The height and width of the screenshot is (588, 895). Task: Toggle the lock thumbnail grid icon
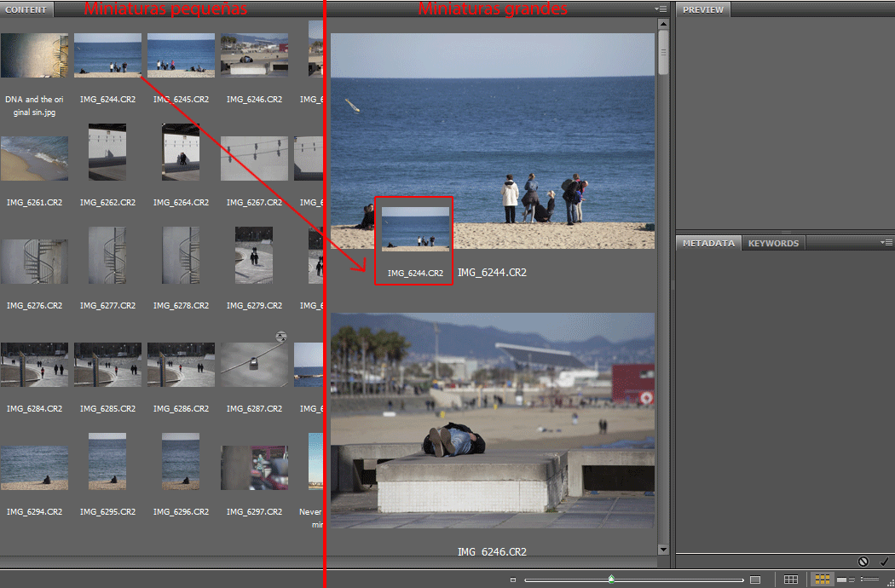click(x=790, y=579)
